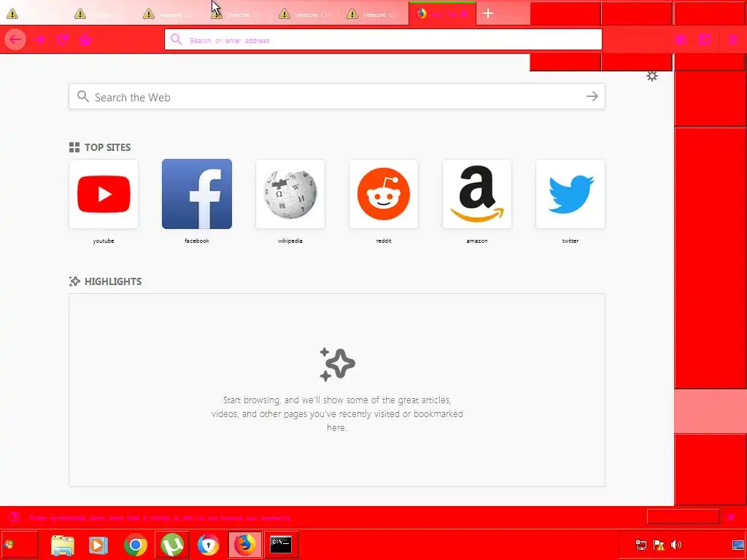Open the Library bookshelf icon in toolbar
The image size is (747, 560).
681,39
